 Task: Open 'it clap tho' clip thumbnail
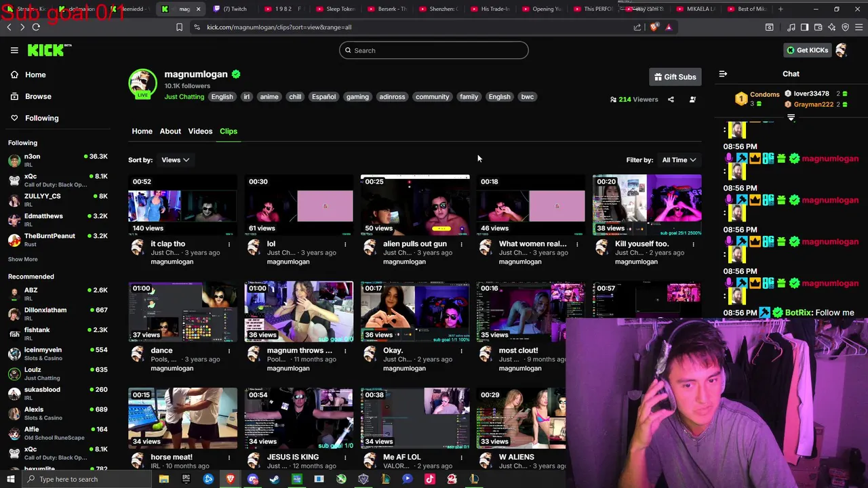[182, 205]
